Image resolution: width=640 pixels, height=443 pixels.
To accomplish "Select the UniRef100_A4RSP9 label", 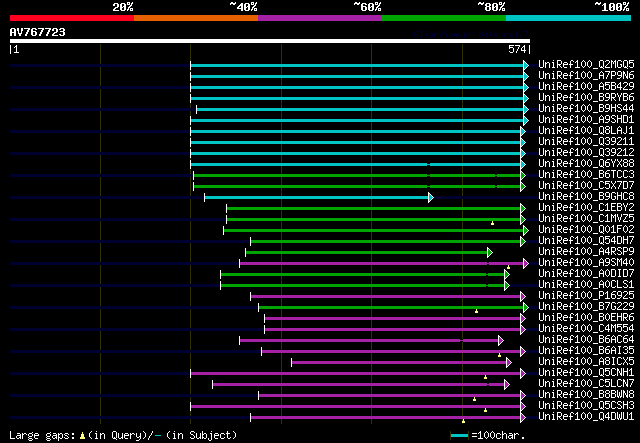I will pyautogui.click(x=586, y=252).
